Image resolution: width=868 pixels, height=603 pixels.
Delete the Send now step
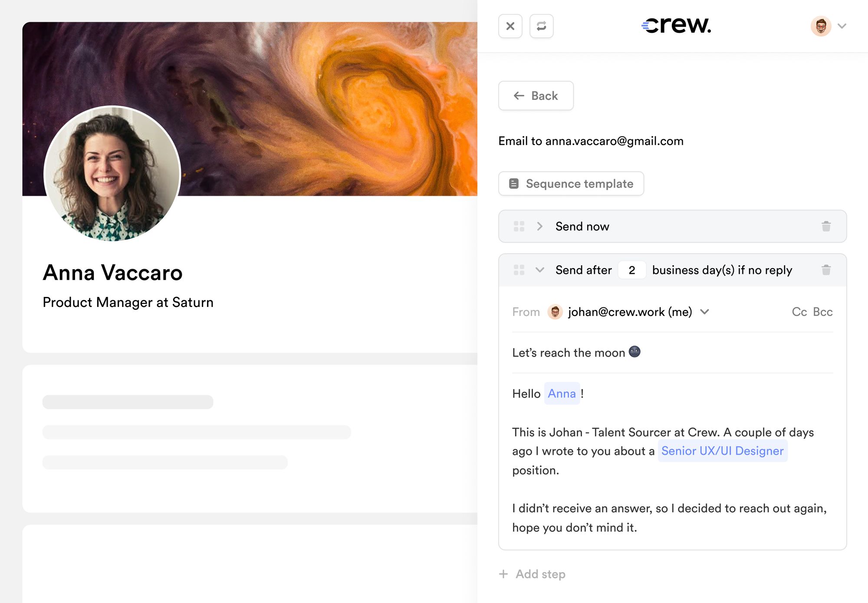coord(826,226)
